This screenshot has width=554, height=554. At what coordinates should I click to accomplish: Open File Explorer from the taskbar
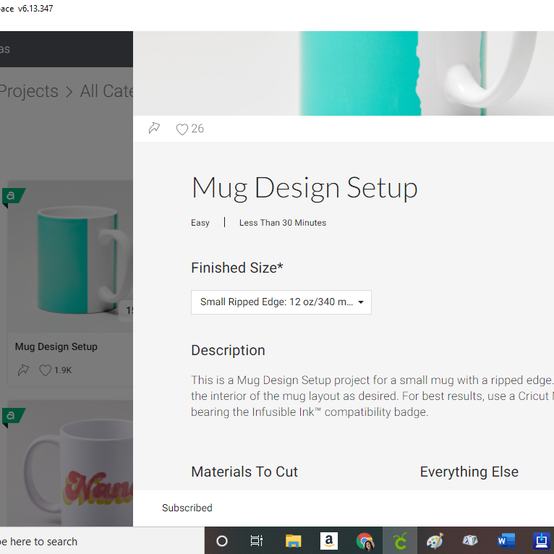coord(293,541)
